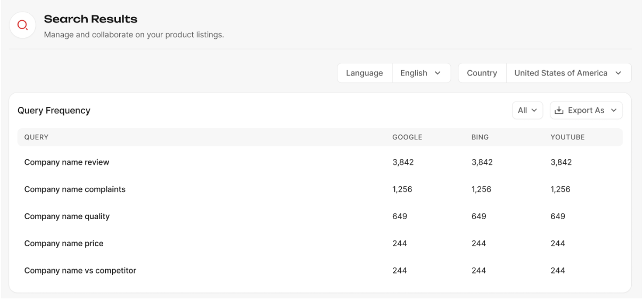The height and width of the screenshot is (300, 644).
Task: Click the Country label button
Action: coord(482,73)
